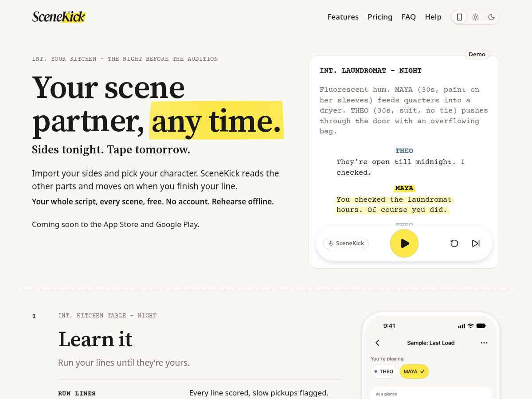Click the "At a glance" card in phone

431,393
